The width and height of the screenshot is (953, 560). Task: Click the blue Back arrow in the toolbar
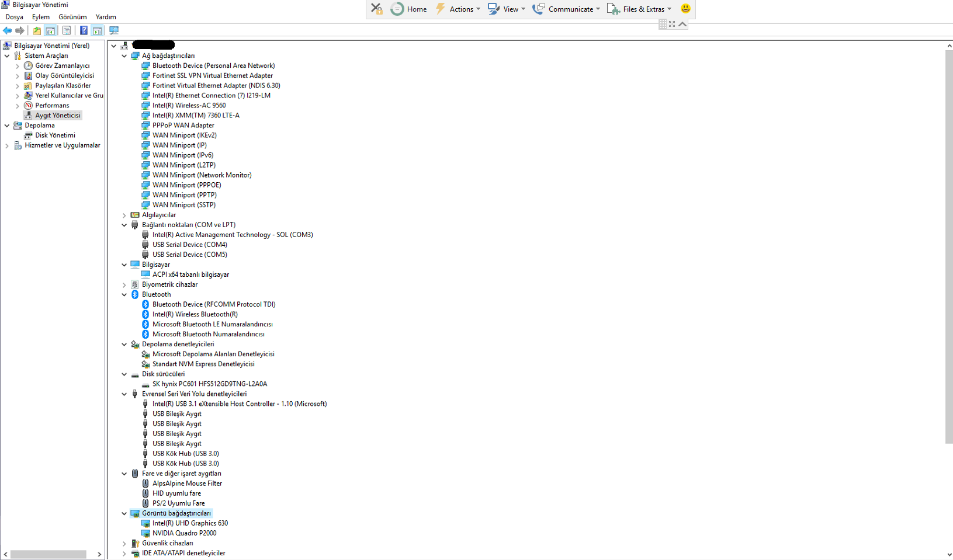(x=7, y=30)
